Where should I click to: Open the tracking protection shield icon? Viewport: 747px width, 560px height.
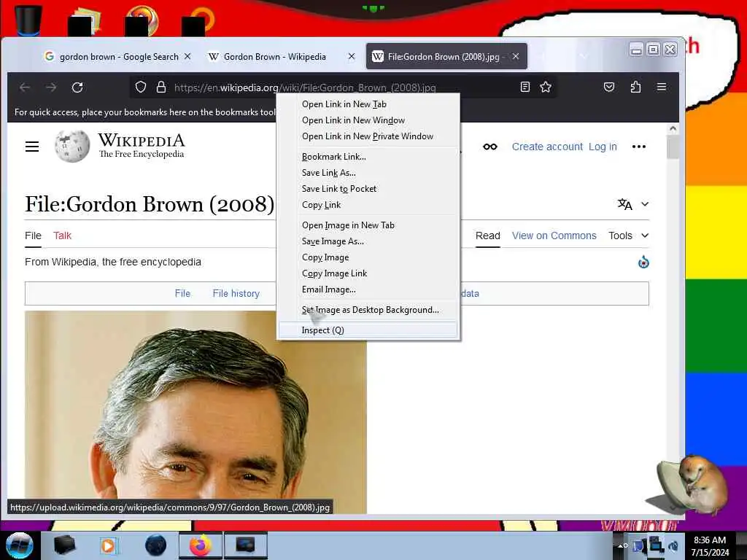[x=141, y=87]
